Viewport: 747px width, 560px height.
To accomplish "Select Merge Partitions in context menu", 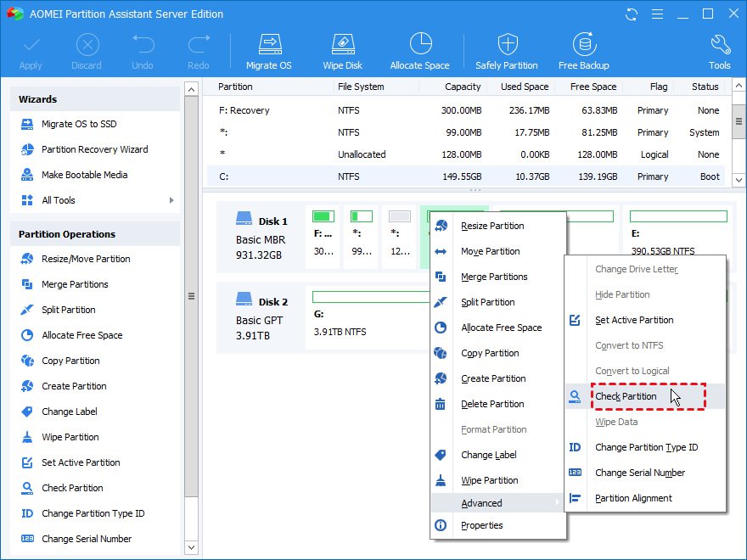I will click(x=498, y=277).
